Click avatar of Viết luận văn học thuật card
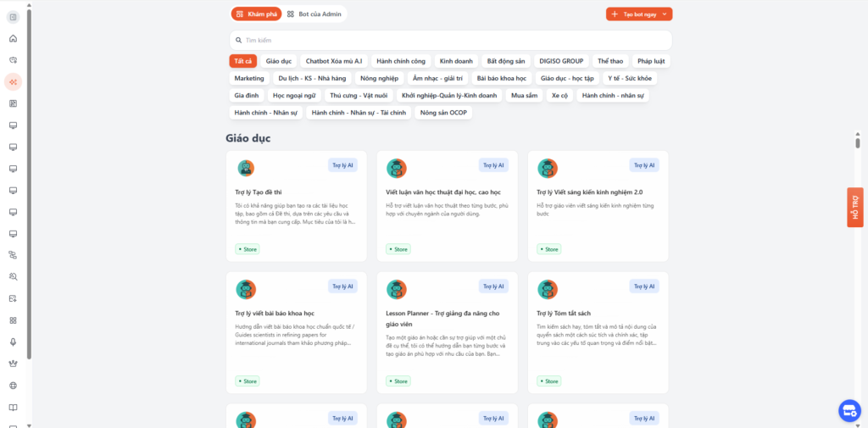Image resolution: width=868 pixels, height=428 pixels. point(397,169)
